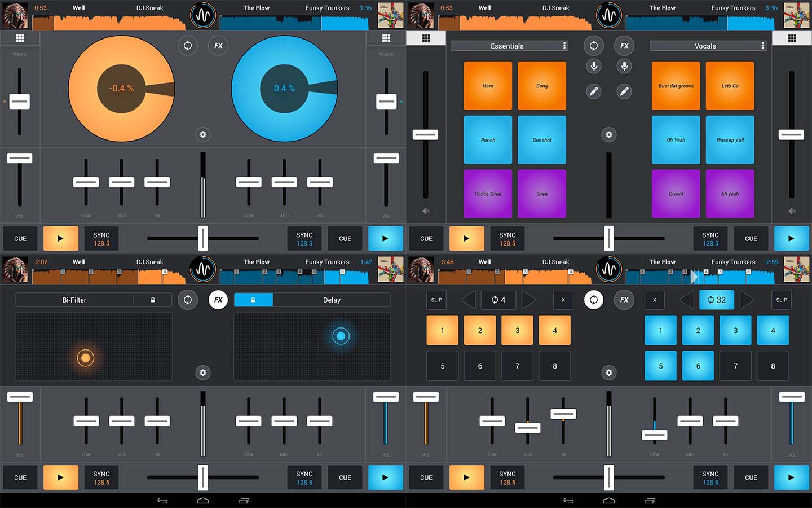812x508 pixels.
Task: Click the sample record pencil icon
Action: coord(593,91)
